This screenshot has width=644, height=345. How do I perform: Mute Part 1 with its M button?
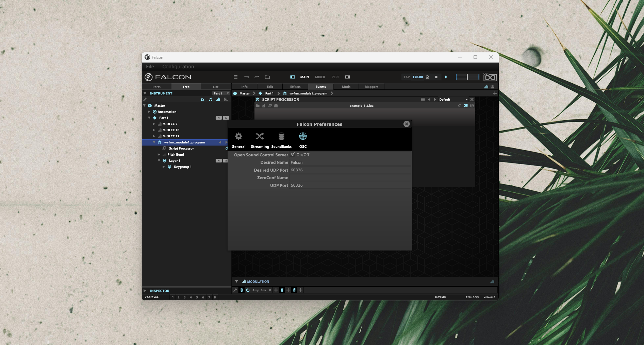218,118
